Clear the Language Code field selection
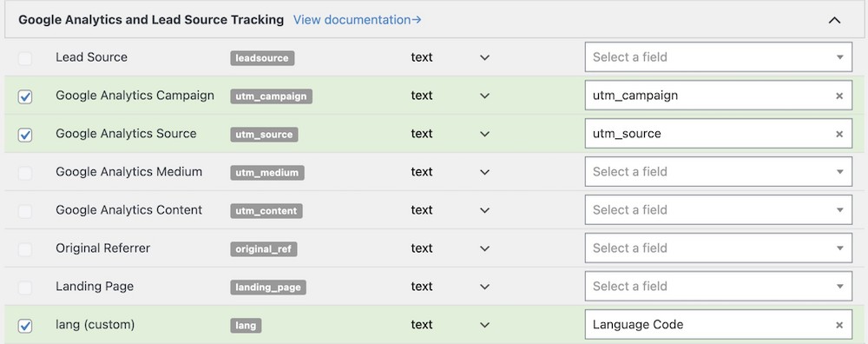This screenshot has height=344, width=868. tap(839, 325)
